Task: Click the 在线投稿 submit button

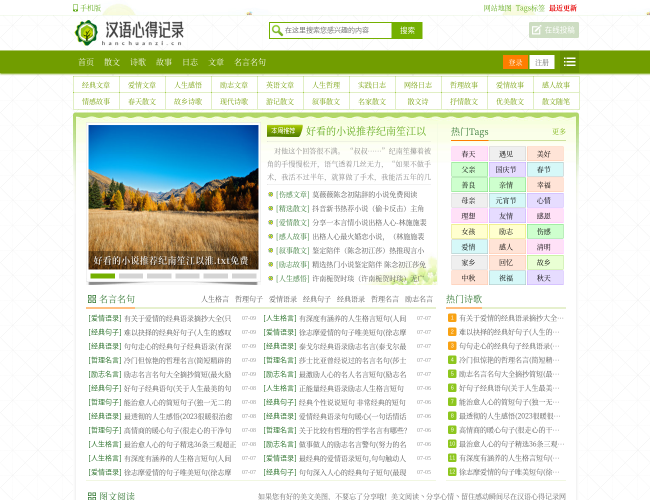Action: pyautogui.click(x=554, y=30)
